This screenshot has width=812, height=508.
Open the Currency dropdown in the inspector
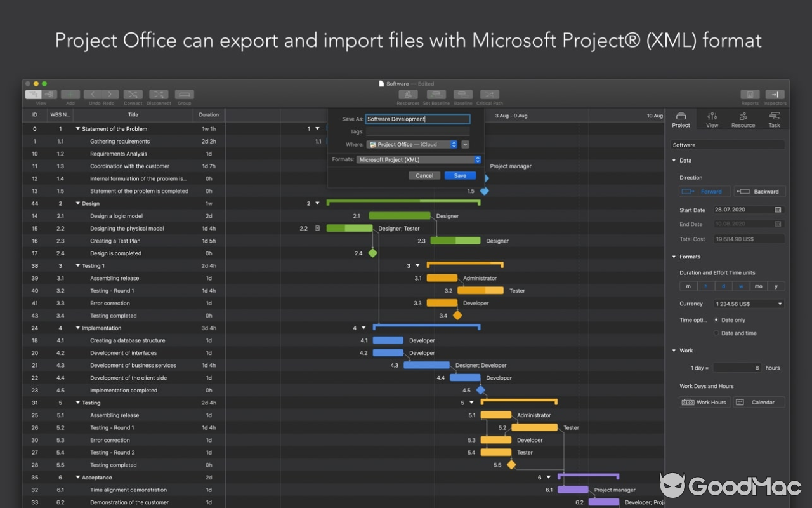tap(749, 304)
